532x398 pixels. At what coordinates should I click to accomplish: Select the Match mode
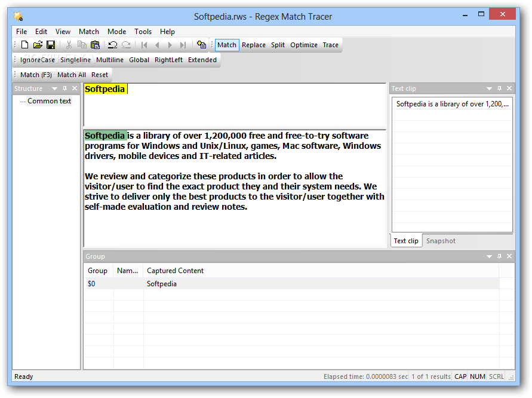pos(227,45)
